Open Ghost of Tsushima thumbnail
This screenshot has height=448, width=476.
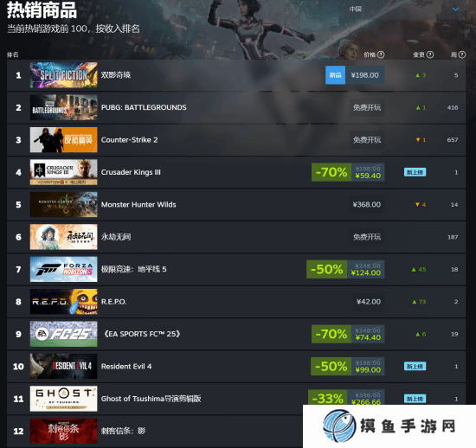(64, 399)
